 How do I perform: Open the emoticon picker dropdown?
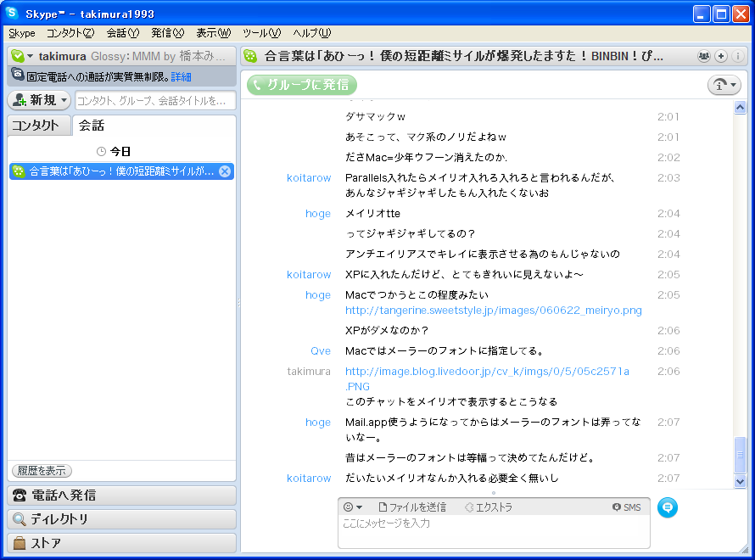click(x=352, y=507)
